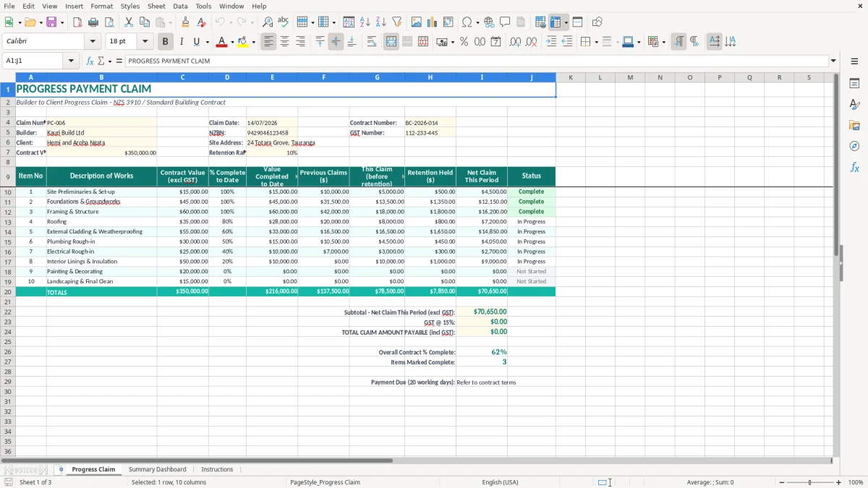Toggle Bold formatting
The height and width of the screenshot is (488, 868).
click(166, 42)
